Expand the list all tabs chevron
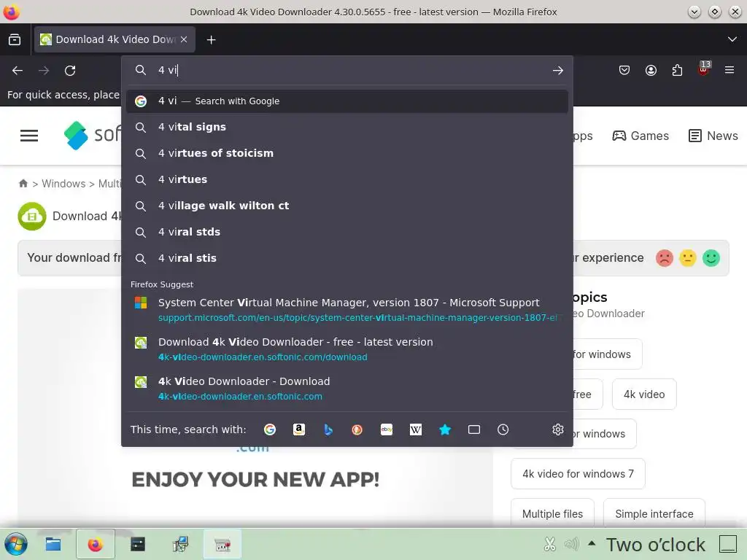The width and height of the screenshot is (747, 560). (732, 39)
